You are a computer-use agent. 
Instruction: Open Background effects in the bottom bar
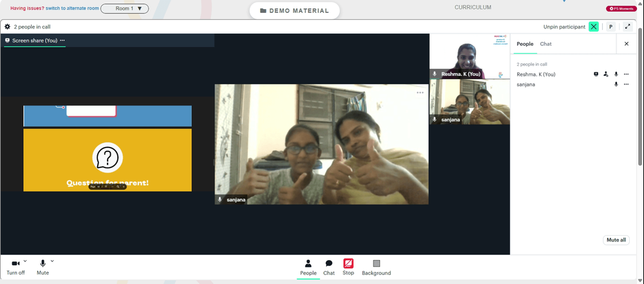pos(376,267)
